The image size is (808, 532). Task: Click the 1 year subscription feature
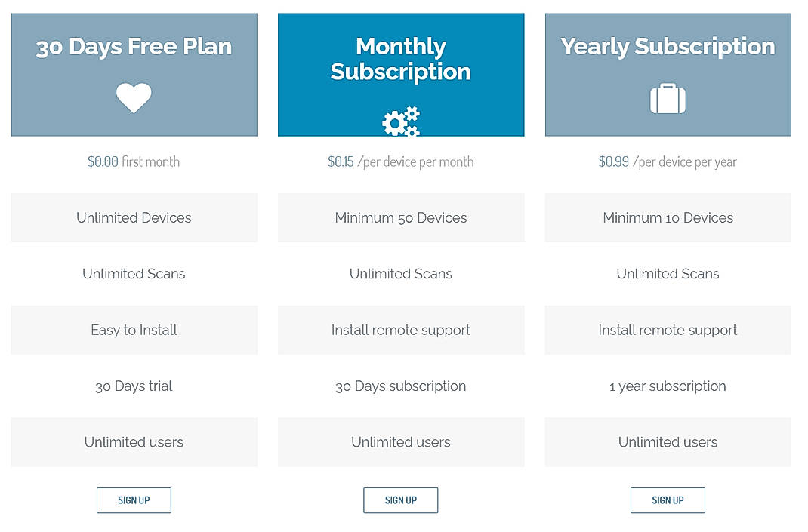(x=668, y=386)
